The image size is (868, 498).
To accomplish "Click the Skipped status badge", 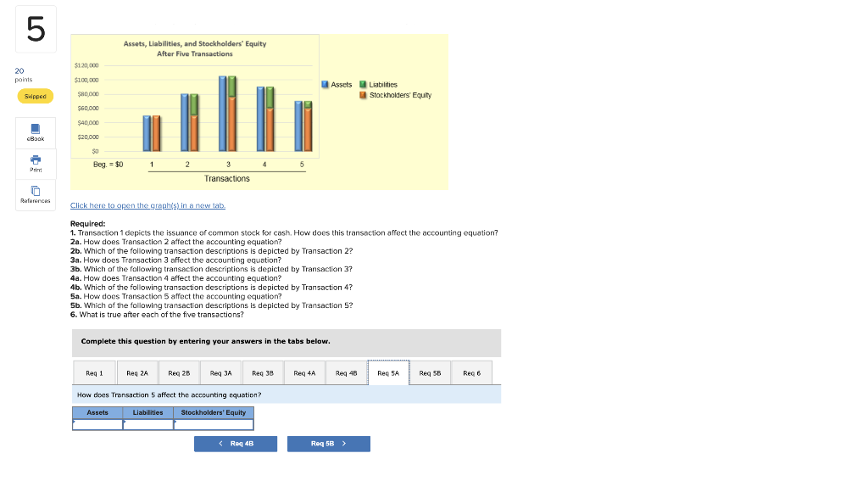I will (x=34, y=96).
